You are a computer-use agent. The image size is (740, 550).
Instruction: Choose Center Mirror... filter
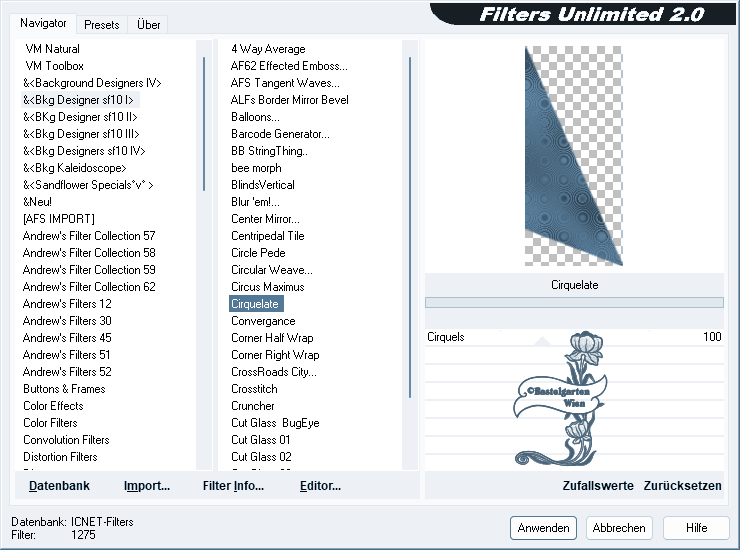(x=265, y=219)
